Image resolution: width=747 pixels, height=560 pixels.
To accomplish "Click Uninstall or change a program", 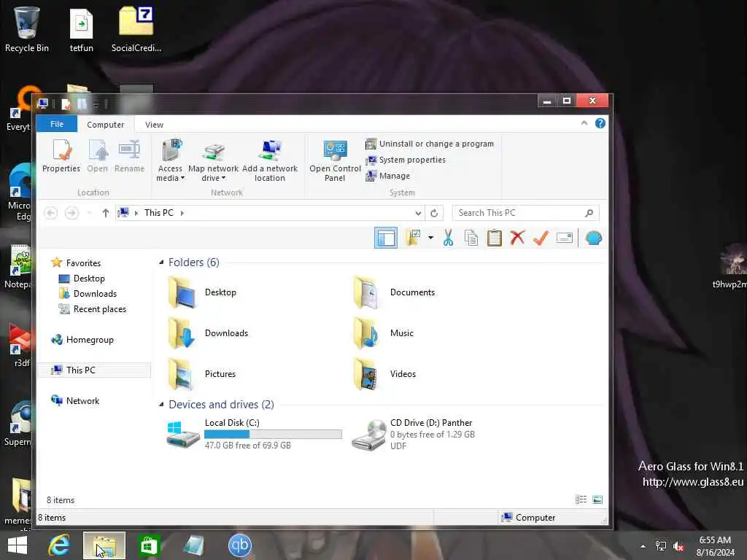I will (x=430, y=144).
